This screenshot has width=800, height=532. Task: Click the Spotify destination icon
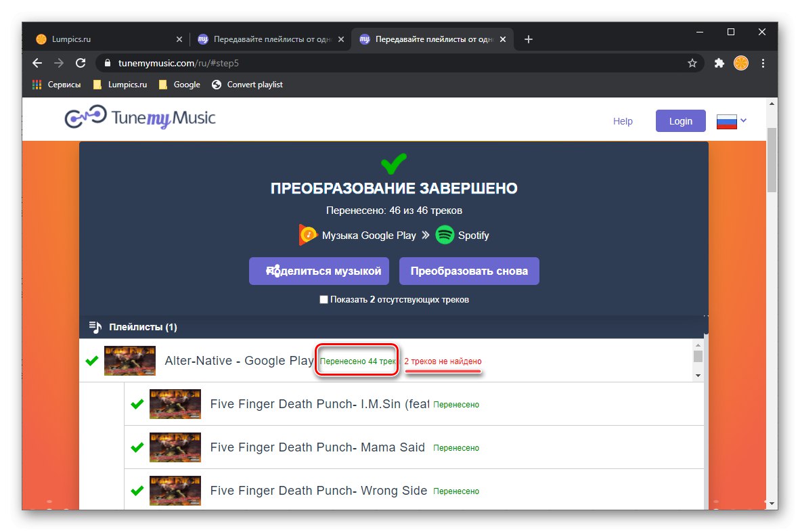[445, 235]
